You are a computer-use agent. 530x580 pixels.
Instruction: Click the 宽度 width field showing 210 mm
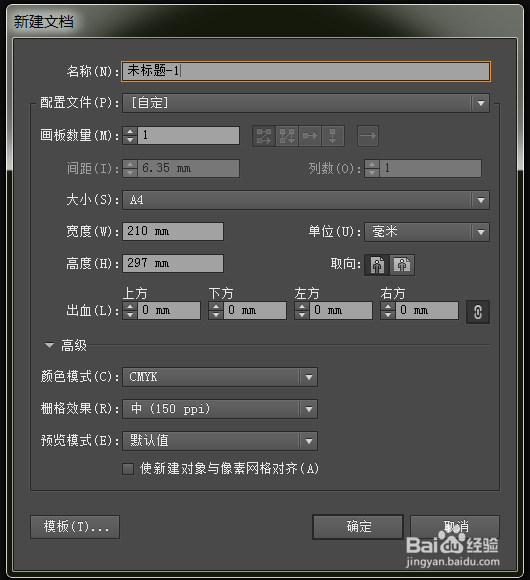173,232
